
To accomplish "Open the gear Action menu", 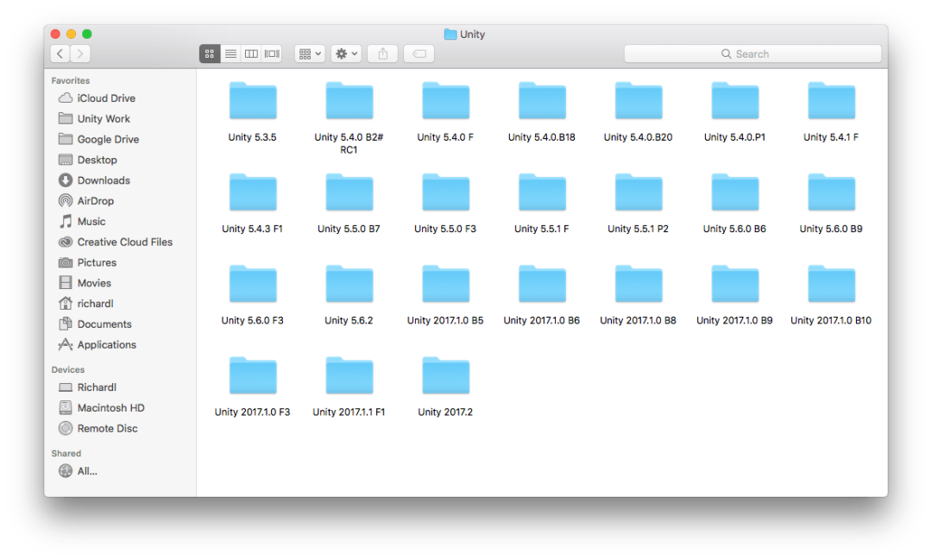I will point(347,53).
